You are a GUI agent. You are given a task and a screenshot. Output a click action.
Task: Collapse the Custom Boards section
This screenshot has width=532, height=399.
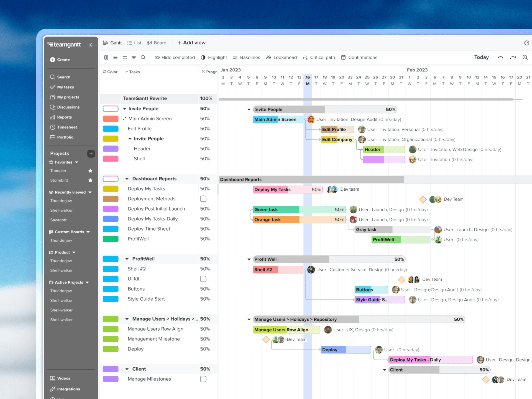(x=88, y=232)
